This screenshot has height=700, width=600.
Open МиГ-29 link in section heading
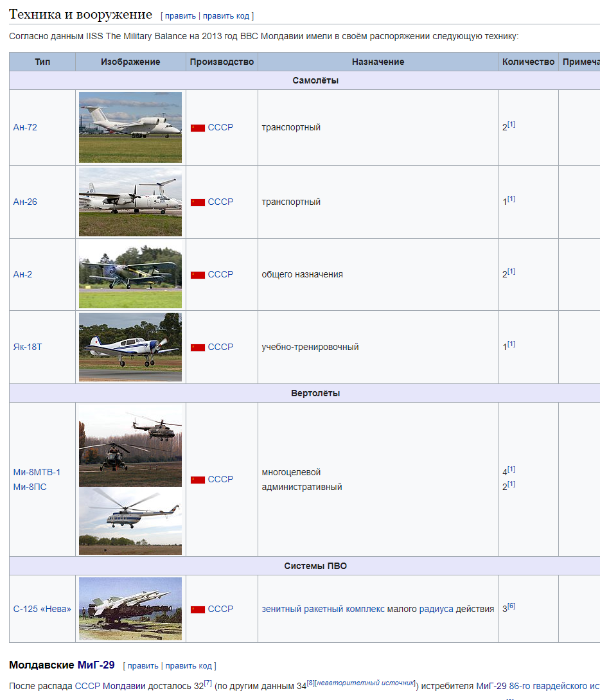[x=96, y=665]
